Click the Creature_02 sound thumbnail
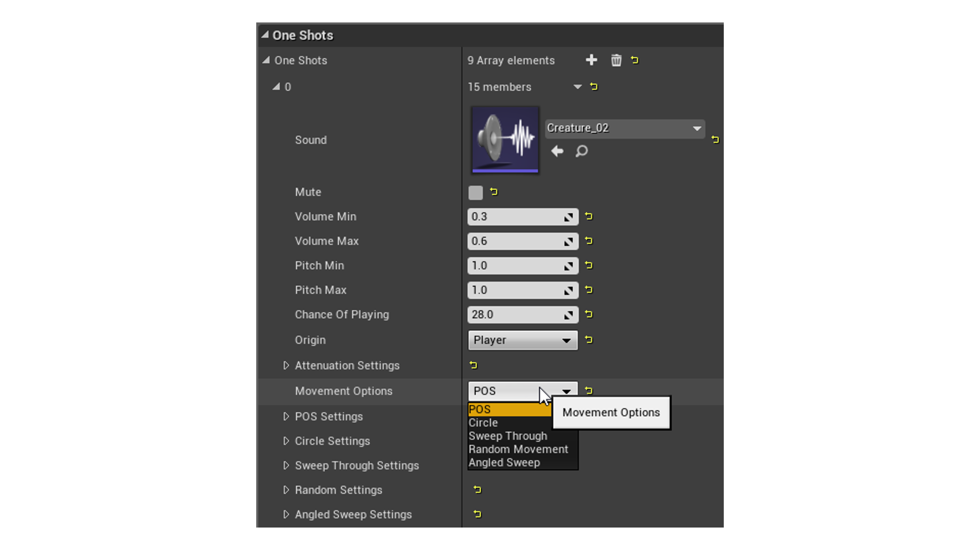 coord(505,140)
